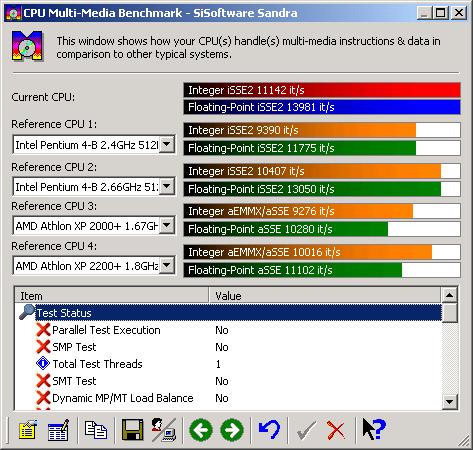Select the Parallel Test Execution row

coord(106,330)
